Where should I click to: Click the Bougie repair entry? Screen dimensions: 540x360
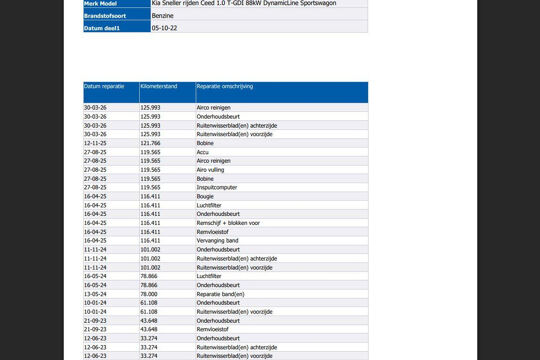205,196
